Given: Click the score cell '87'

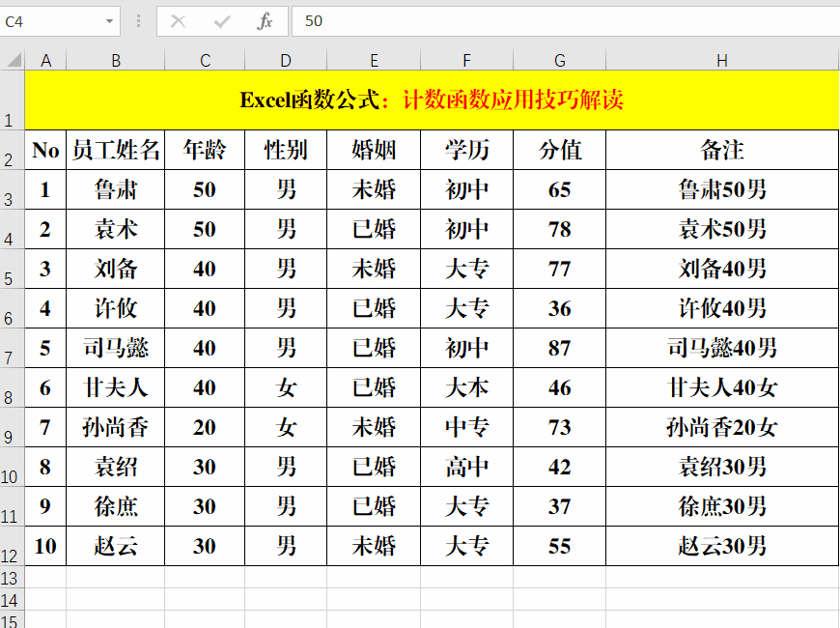Looking at the screenshot, I should click(x=560, y=348).
